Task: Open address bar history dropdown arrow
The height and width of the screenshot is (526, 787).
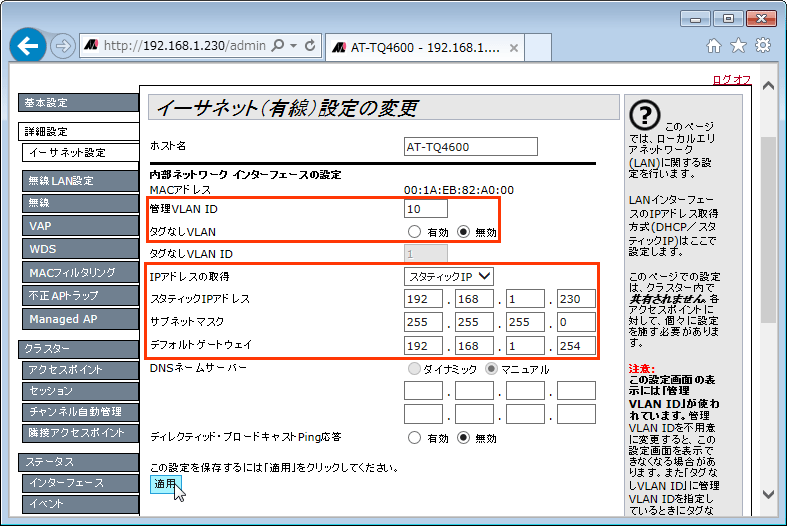Action: point(293,46)
